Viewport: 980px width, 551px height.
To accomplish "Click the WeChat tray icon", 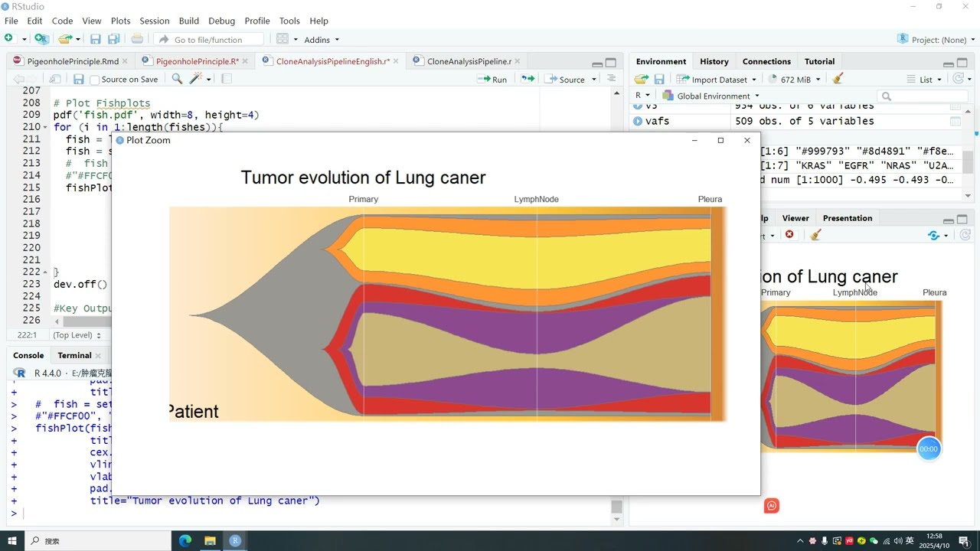I will (x=874, y=541).
